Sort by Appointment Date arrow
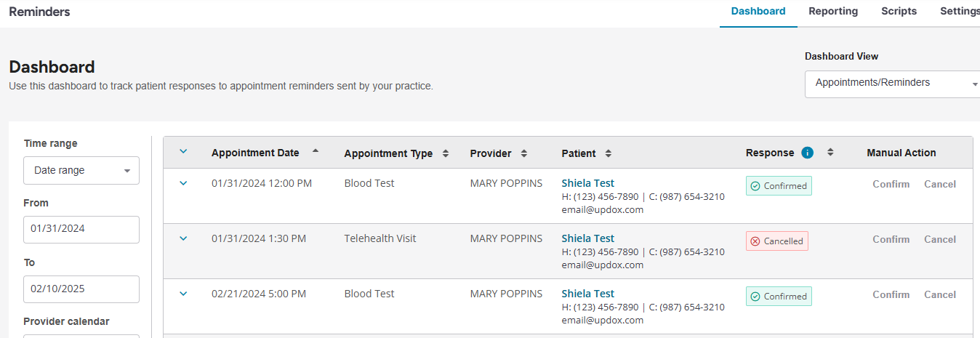Viewport: 980px width, 338px height. point(315,151)
